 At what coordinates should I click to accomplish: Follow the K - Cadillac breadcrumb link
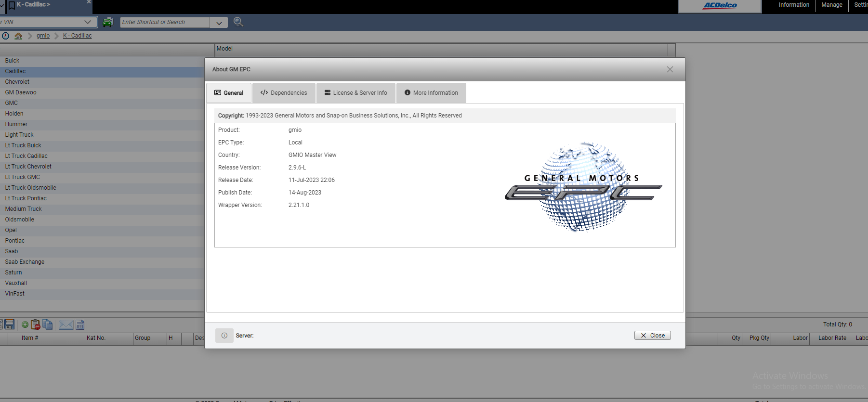[77, 36]
